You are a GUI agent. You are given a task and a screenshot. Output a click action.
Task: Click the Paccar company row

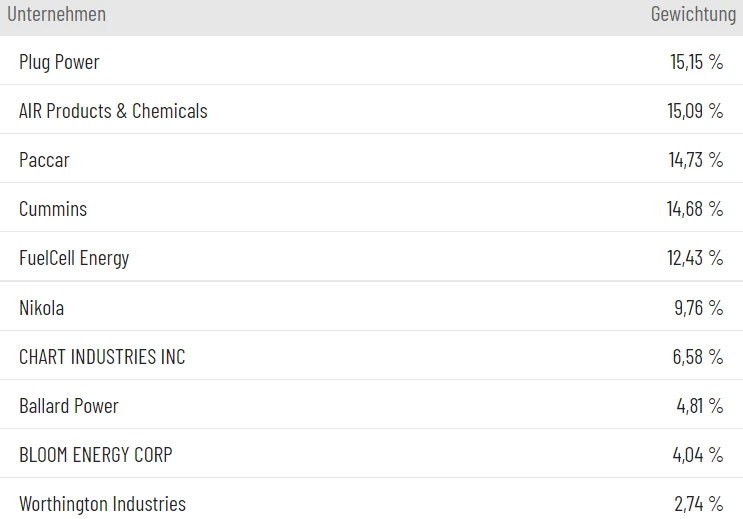[x=44, y=160]
